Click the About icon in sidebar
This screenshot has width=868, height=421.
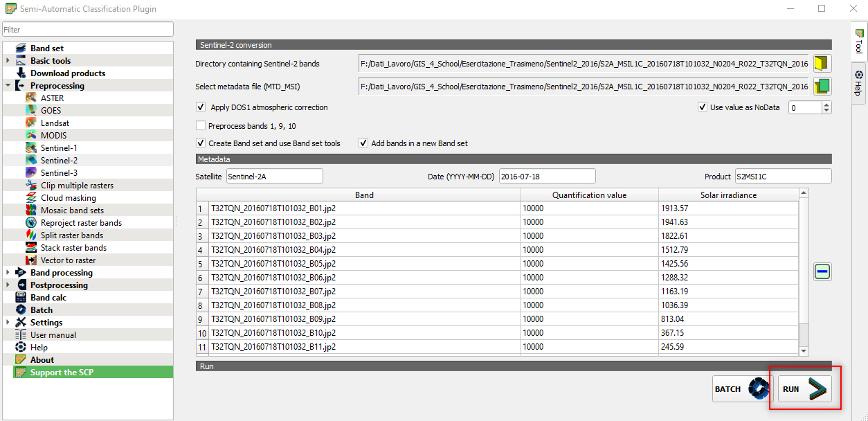coord(21,360)
